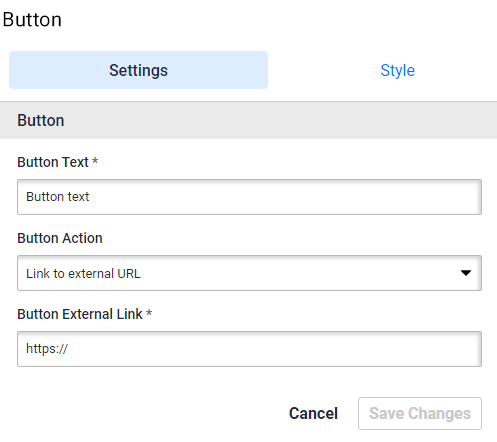Cancel the button dialog

click(x=313, y=413)
